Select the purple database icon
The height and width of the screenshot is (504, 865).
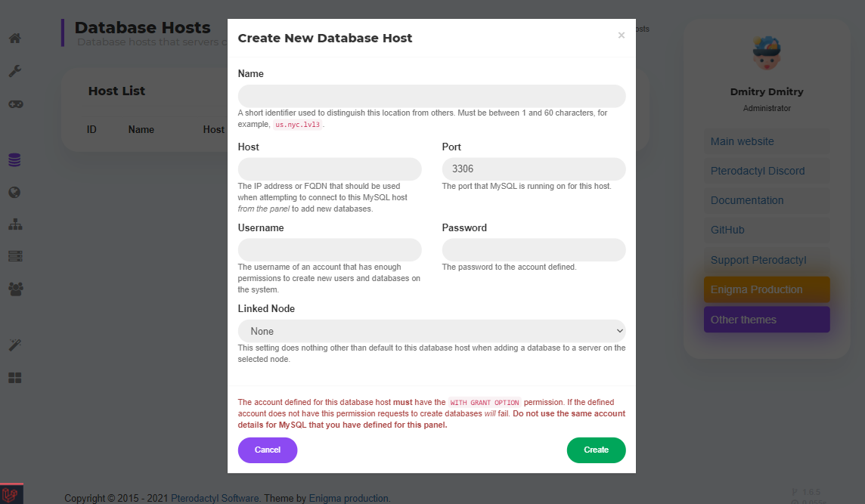[15, 160]
